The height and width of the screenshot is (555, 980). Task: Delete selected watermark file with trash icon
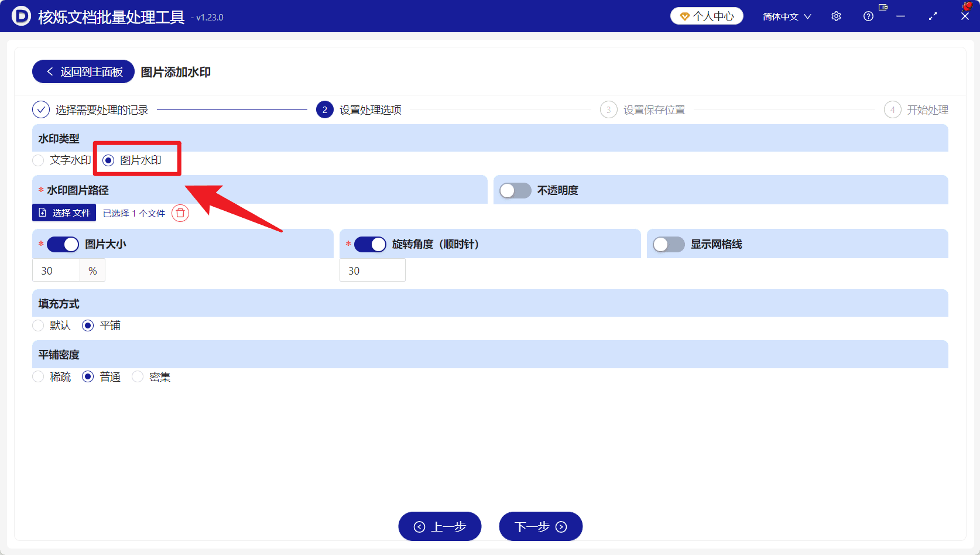pyautogui.click(x=180, y=213)
